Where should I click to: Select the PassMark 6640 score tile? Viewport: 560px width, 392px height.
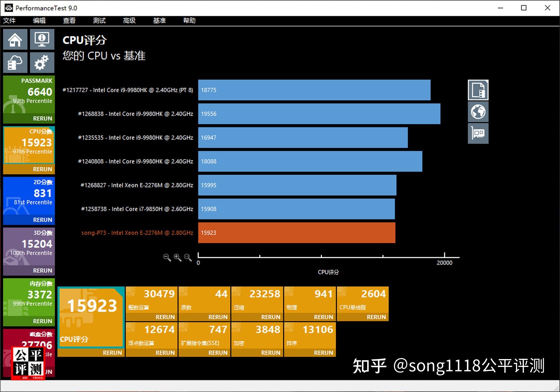coord(29,95)
